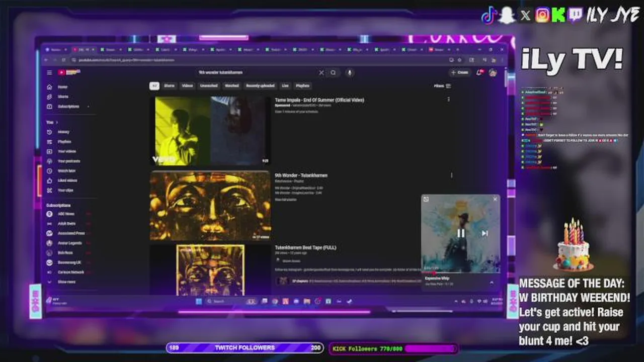
Task: Reload the browser page
Action: tap(62, 60)
